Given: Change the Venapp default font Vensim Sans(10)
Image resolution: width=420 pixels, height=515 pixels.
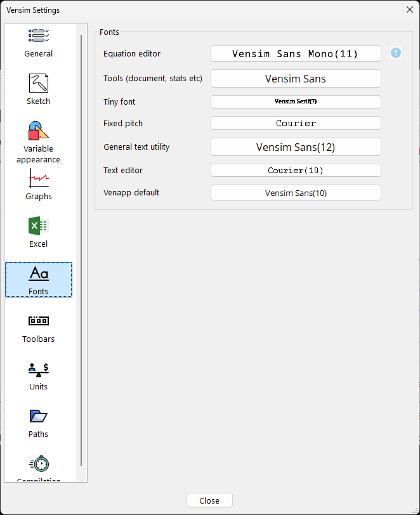Looking at the screenshot, I should click(296, 193).
